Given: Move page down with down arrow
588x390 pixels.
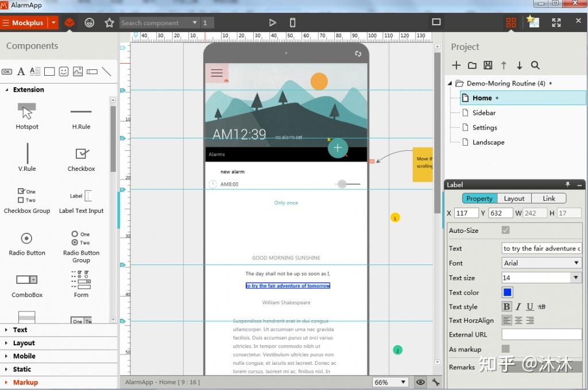Looking at the screenshot, I should point(519,65).
